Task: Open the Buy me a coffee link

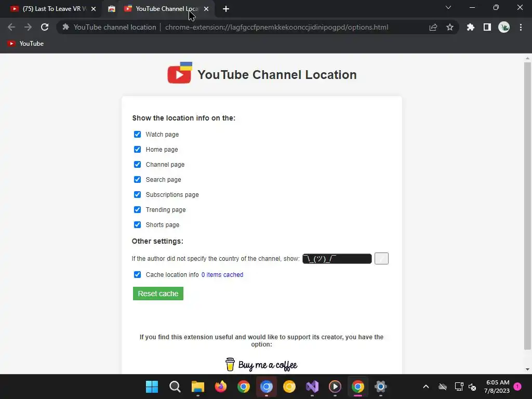Action: click(261, 365)
